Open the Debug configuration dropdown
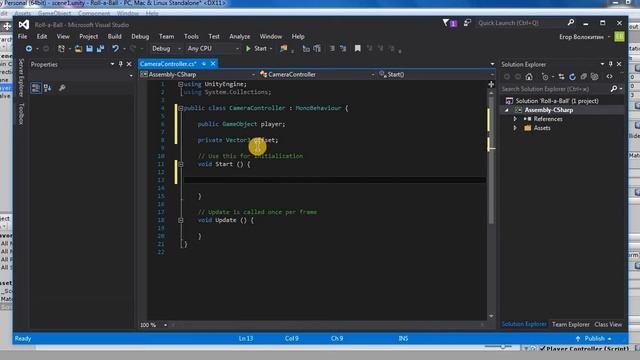Image resolution: width=640 pixels, height=360 pixels. [x=166, y=49]
